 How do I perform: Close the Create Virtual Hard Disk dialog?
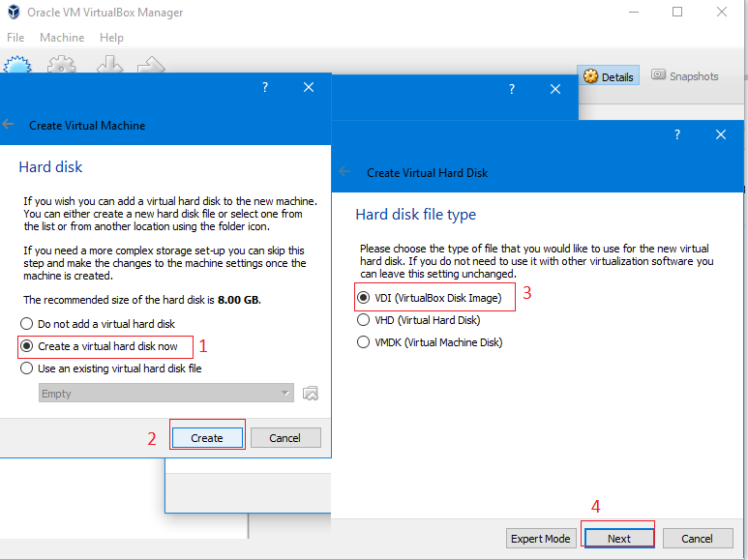pos(721,135)
